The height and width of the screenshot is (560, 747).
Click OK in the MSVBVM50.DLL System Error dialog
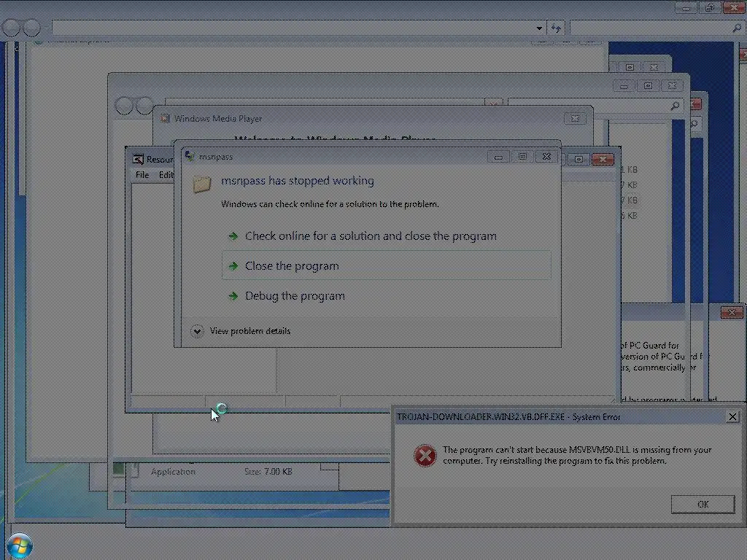[703, 505]
